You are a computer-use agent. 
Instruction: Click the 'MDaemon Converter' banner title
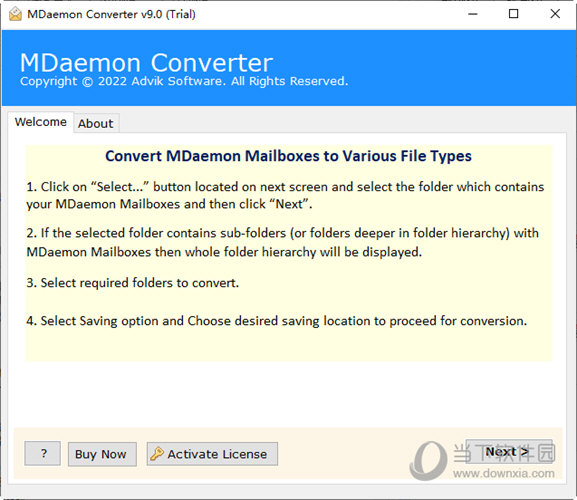point(146,63)
